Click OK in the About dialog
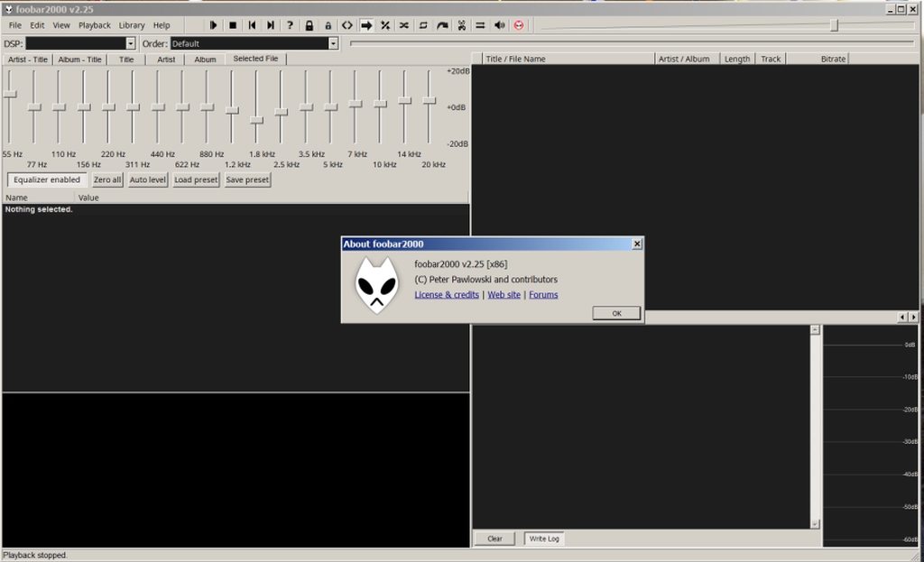 click(616, 313)
